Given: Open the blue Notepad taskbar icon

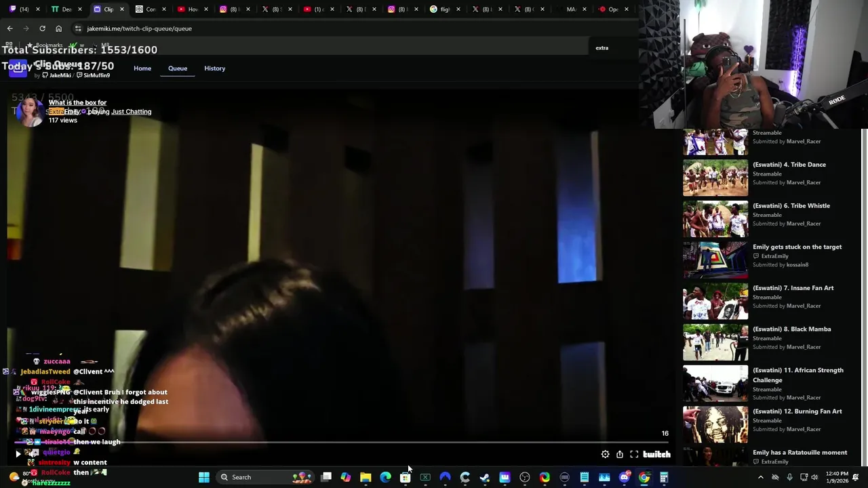Looking at the screenshot, I should click(x=584, y=477).
